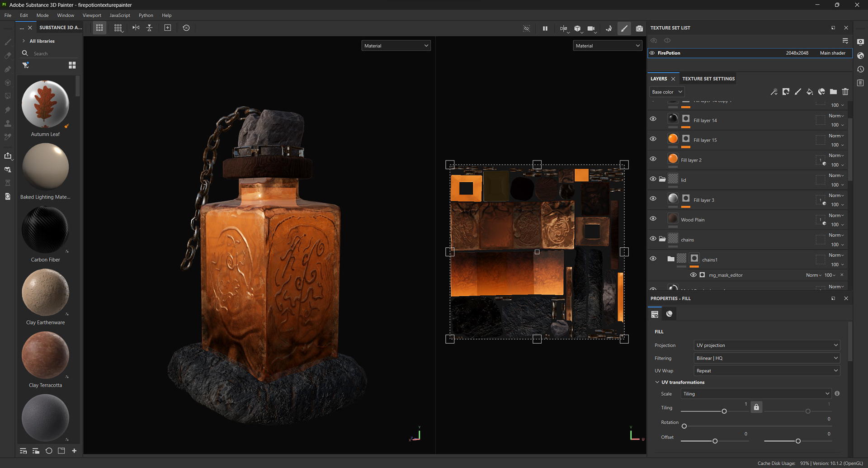Viewport: 868px width, 468px height.
Task: Click the tiling lock ratio icon
Action: coord(756,407)
